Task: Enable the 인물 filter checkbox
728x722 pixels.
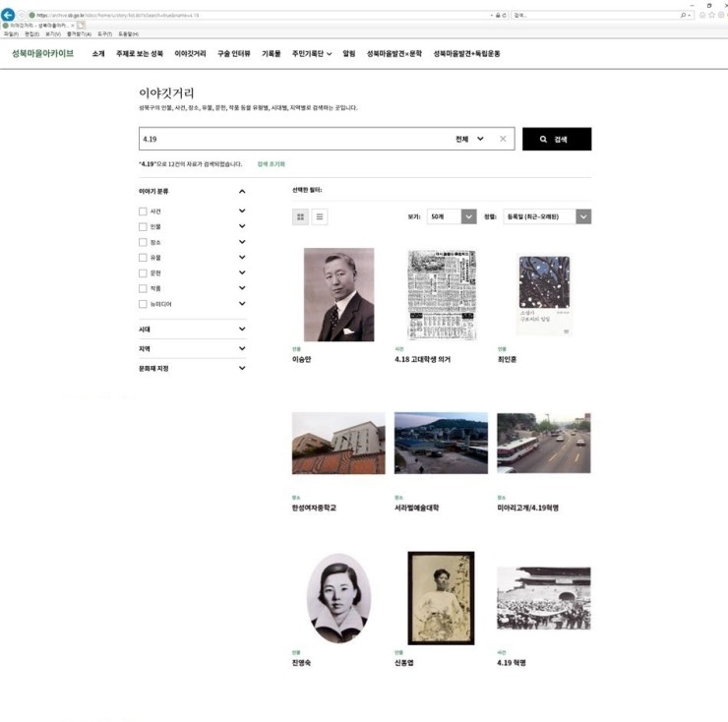Action: [x=143, y=226]
